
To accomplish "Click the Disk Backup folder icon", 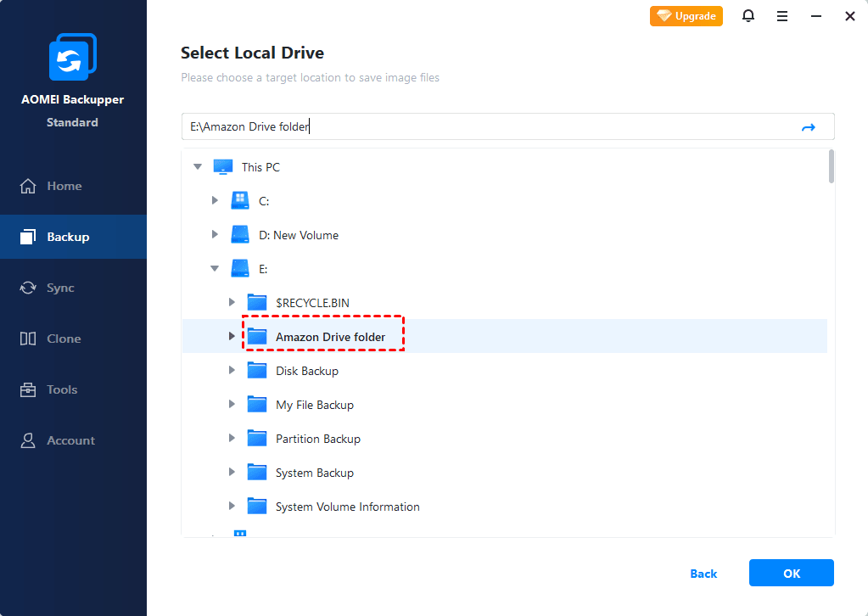I will (x=257, y=371).
